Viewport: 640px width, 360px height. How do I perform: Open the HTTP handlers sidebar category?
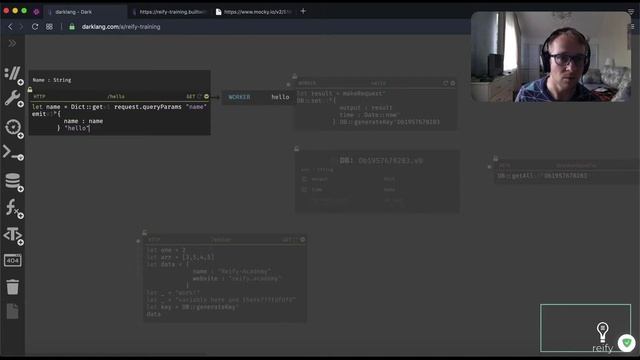[12, 74]
